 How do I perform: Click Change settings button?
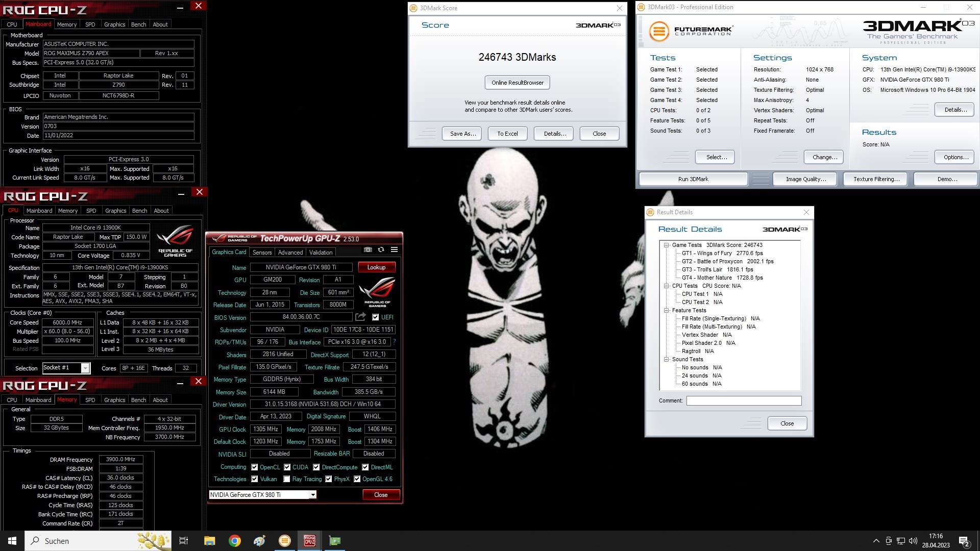[824, 157]
